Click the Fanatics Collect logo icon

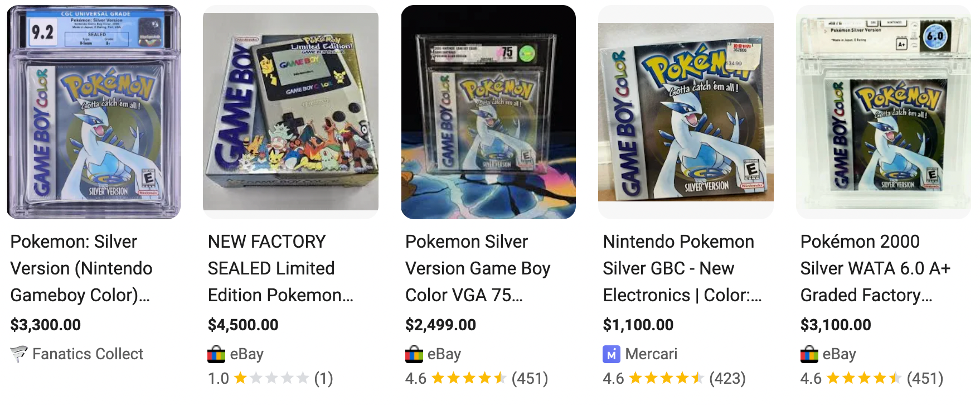18,354
